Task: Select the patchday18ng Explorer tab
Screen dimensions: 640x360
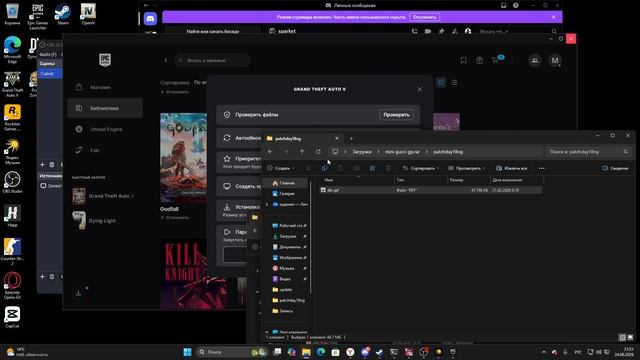Action: click(301, 139)
